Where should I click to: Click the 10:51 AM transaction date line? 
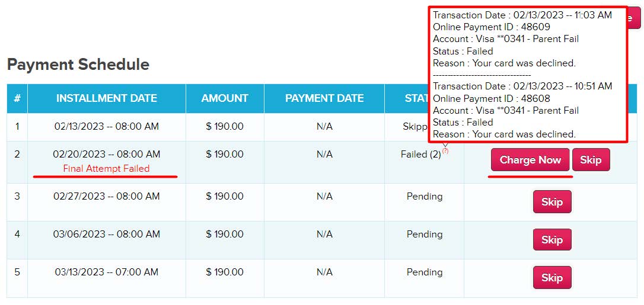(522, 86)
